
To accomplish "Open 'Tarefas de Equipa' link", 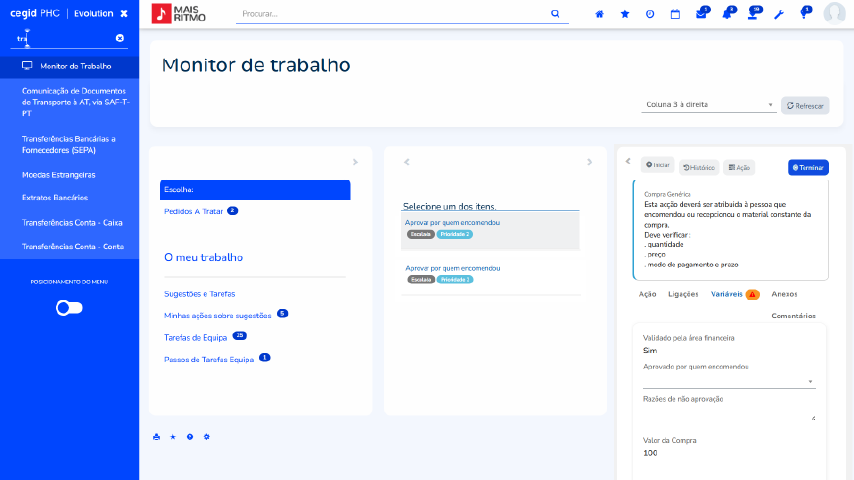I will coord(195,337).
